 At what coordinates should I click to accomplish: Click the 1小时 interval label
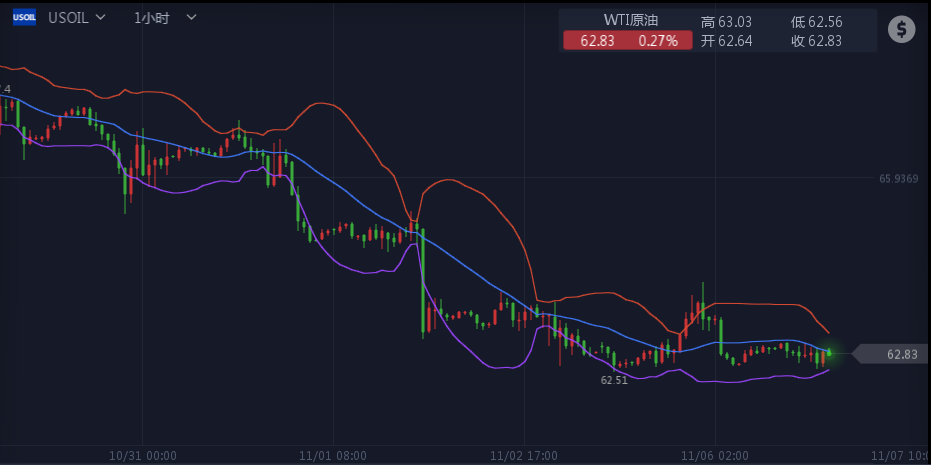pos(151,18)
